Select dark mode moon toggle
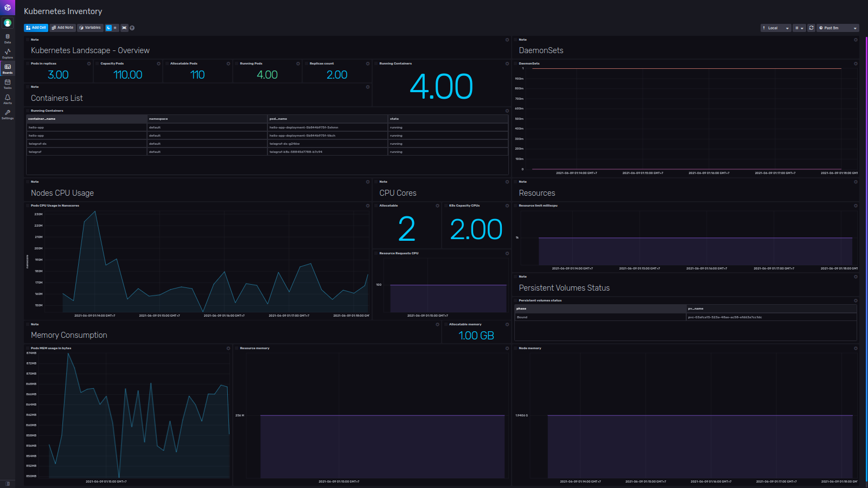The height and width of the screenshot is (488, 868). point(108,28)
